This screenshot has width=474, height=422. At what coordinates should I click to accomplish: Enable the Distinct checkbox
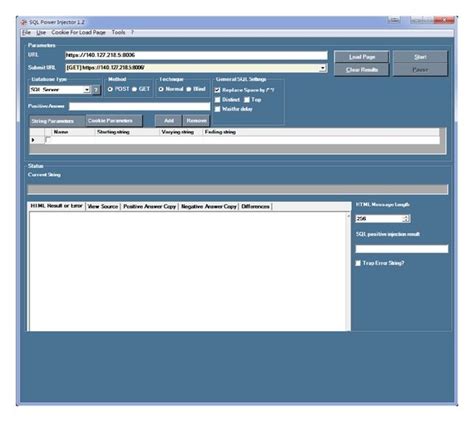217,100
